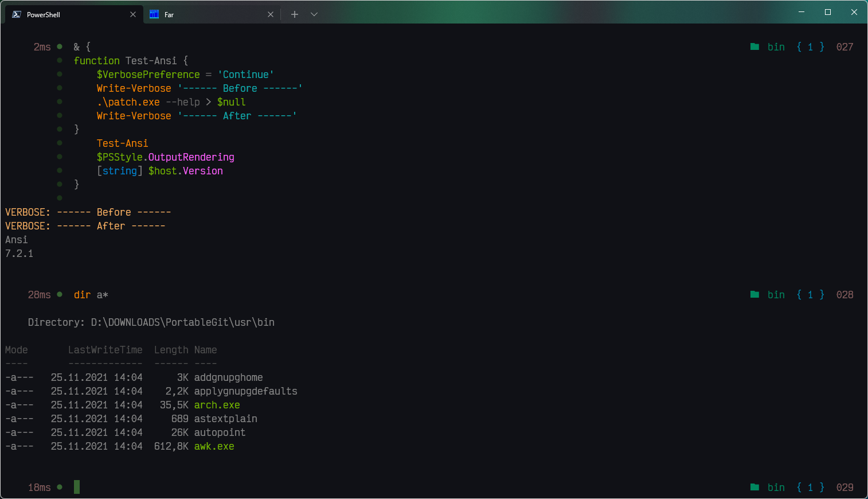
Task: Click the green status dot next to 2ms
Action: (x=60, y=46)
